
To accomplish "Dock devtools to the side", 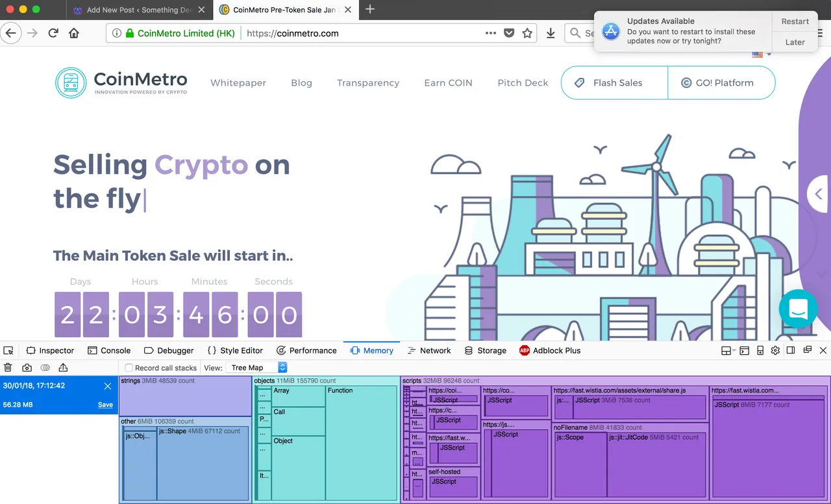I will 791,350.
